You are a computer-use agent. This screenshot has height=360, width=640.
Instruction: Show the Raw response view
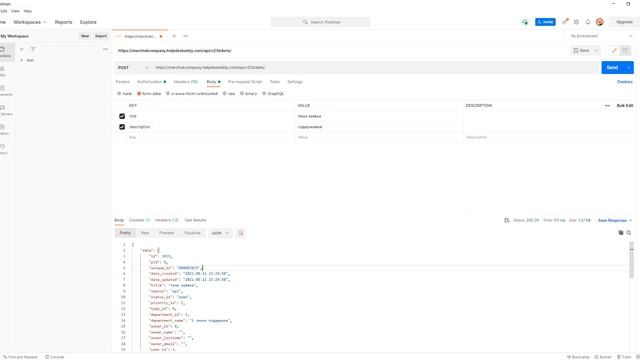point(145,233)
